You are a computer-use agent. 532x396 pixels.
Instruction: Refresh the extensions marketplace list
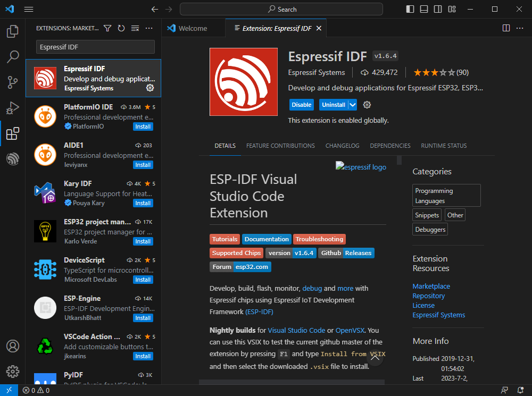(121, 28)
